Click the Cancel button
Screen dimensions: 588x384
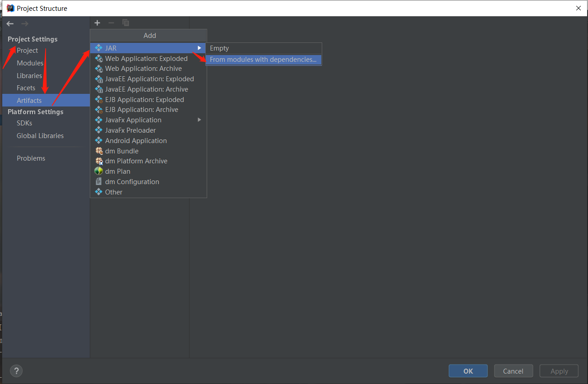point(513,371)
